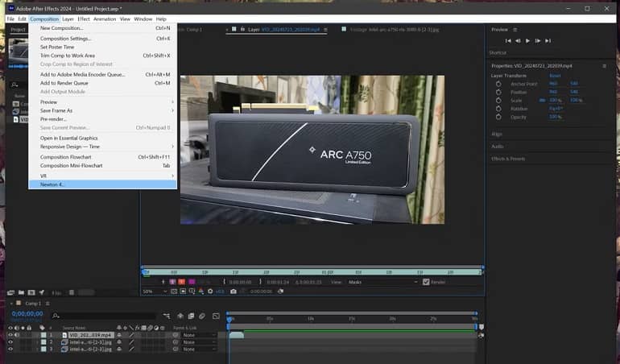
Task: Select Composition Flowchart entry
Action: coord(102,157)
